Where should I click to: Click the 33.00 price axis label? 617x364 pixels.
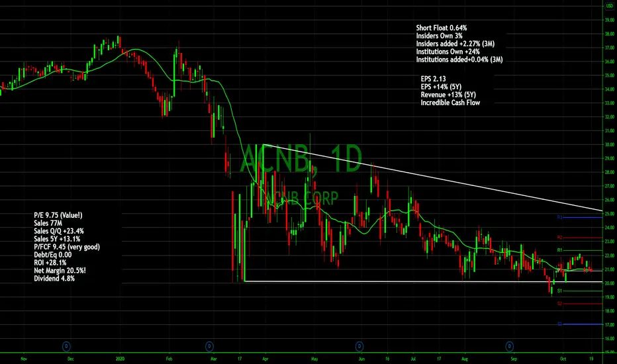point(610,103)
